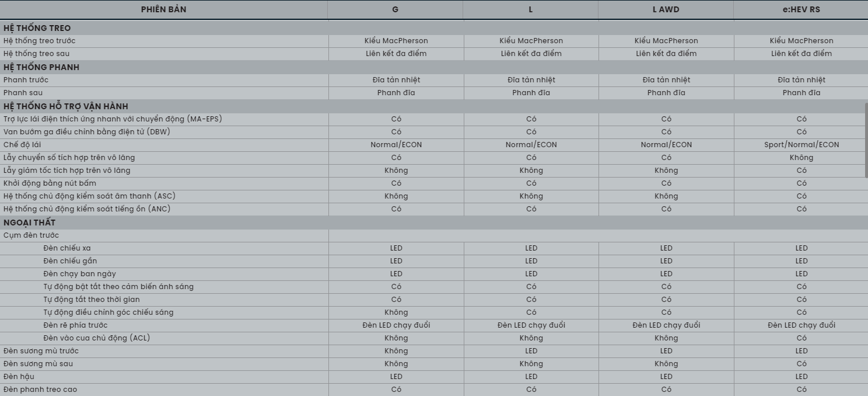Click the 'Hệ thống treo trước' row label
Viewport: 868px width, 396px height.
point(39,41)
